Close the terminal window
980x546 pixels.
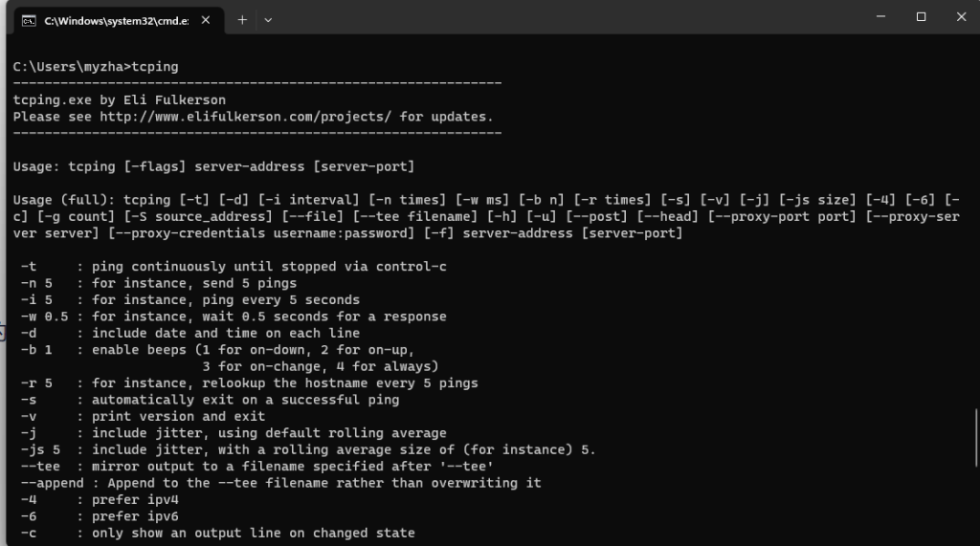[961, 17]
